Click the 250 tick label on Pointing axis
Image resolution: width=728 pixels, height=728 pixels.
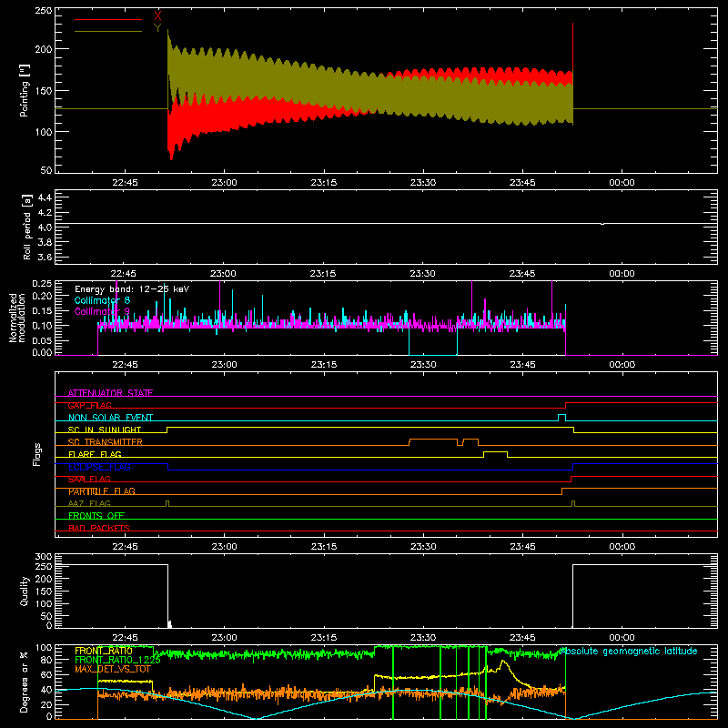(43, 11)
